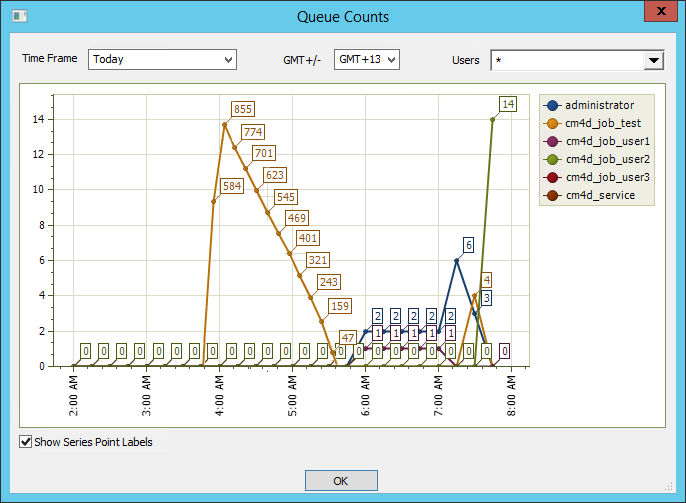Open the Time Frame dropdown
686x503 pixels.
tap(228, 60)
